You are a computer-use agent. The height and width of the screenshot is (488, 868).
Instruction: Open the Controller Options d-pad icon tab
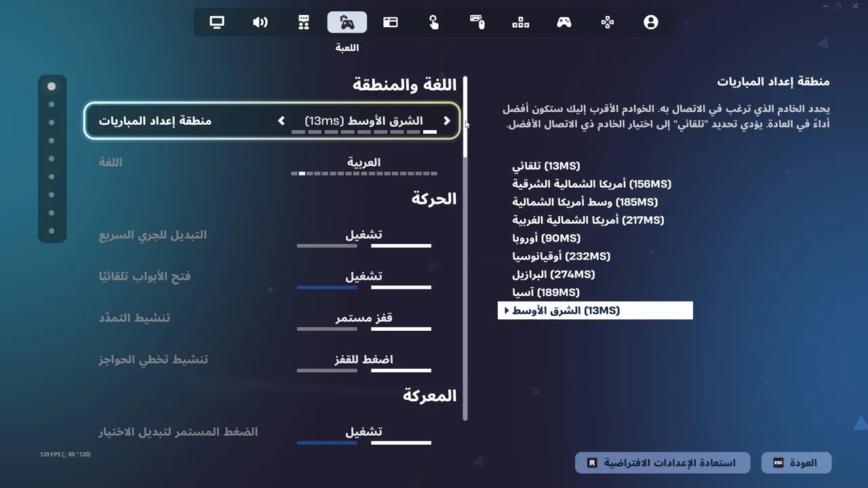(608, 22)
